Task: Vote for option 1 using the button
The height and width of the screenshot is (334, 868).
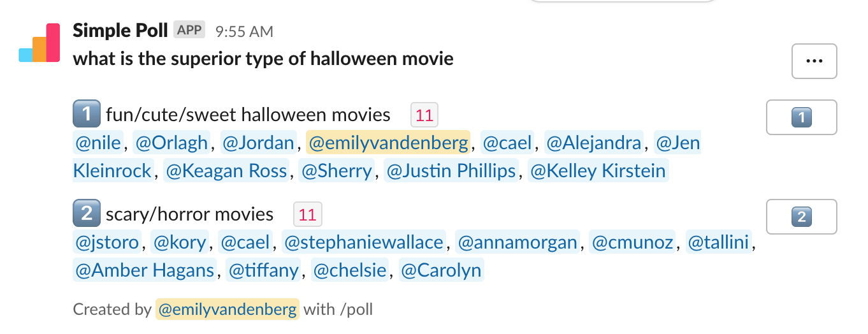Action: [x=801, y=117]
